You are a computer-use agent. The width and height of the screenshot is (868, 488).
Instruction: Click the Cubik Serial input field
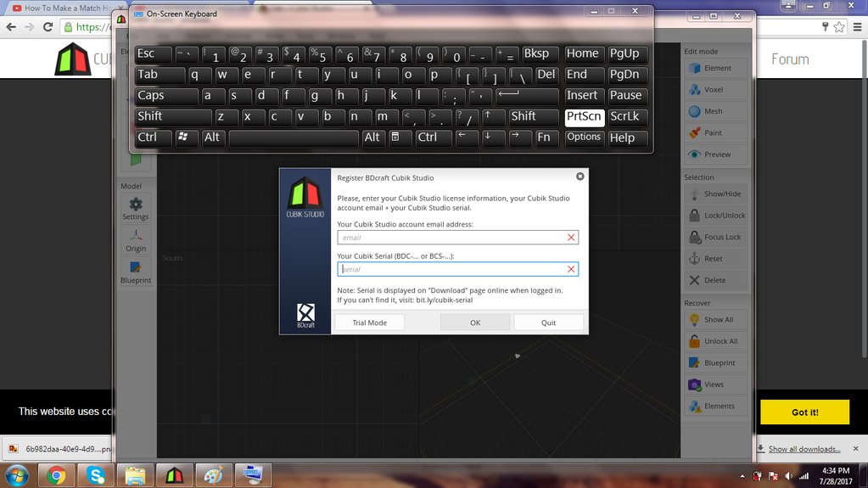[x=458, y=269]
